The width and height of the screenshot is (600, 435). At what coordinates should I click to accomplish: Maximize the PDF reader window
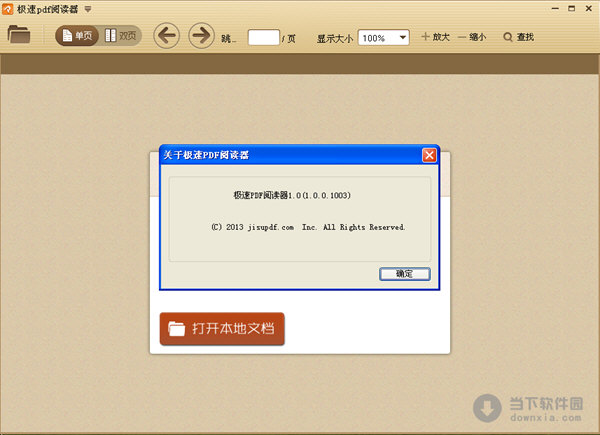pos(572,8)
